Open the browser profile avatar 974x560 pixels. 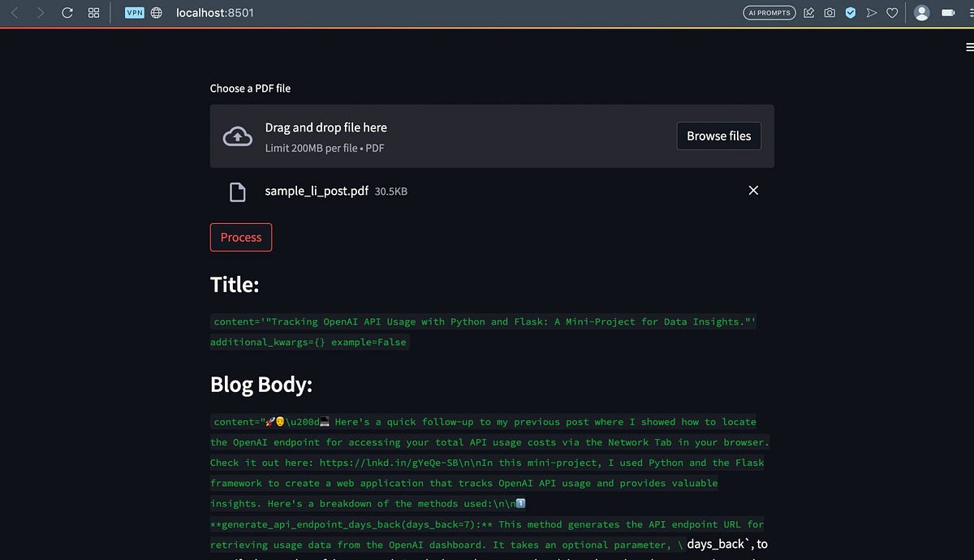[x=921, y=12]
